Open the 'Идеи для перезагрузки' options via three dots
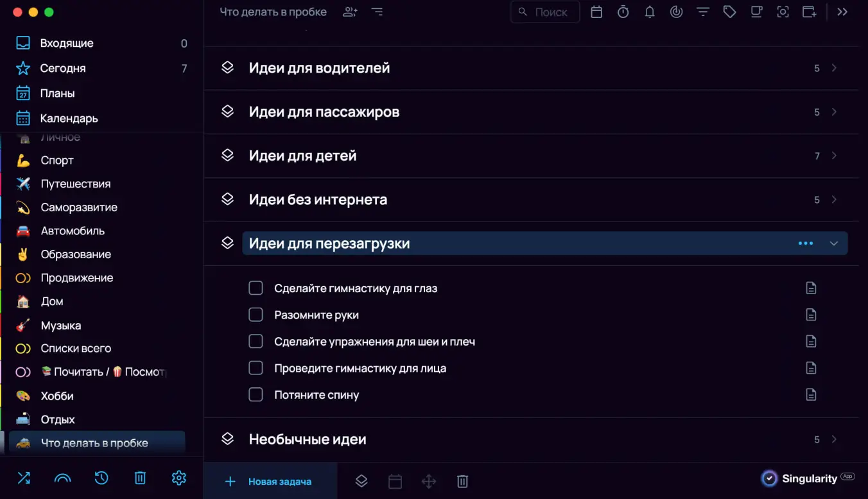 pos(805,243)
